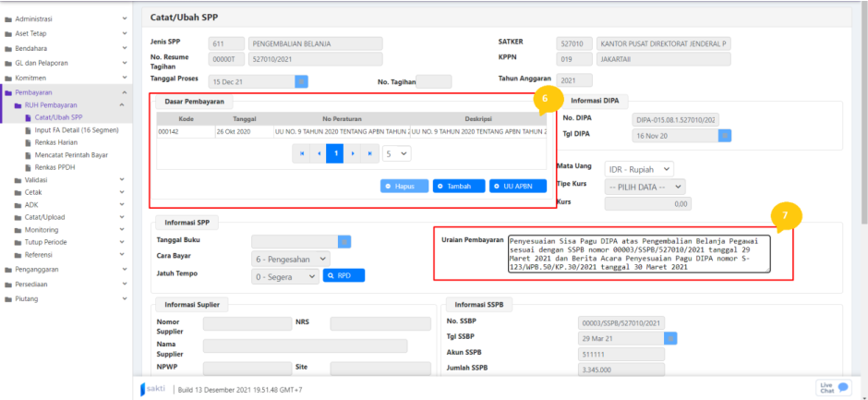Open Tanggal Buku calendar picker
The image size is (868, 400).
(x=344, y=241)
